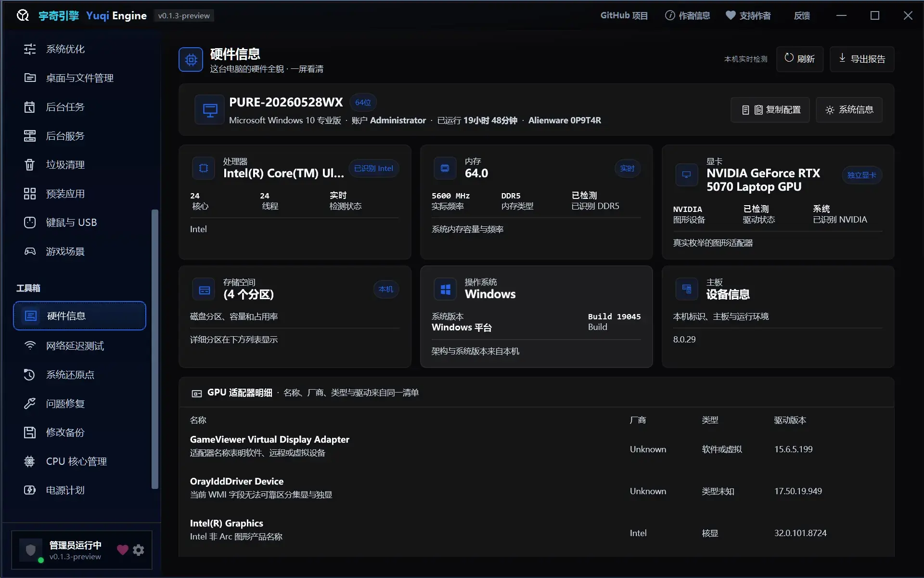Click the 刷新 button
This screenshot has height=578, width=924.
pos(800,59)
